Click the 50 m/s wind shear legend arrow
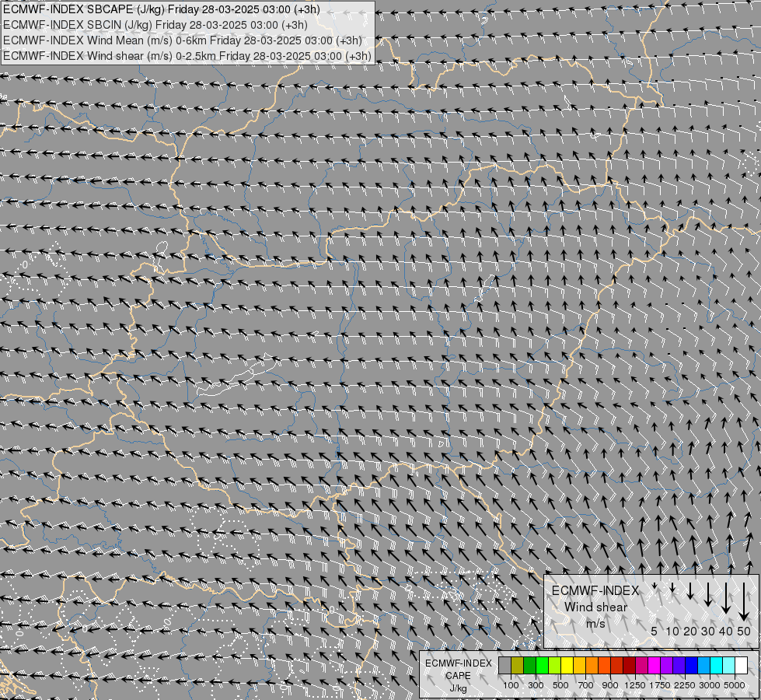Screen dimensions: 761x700 tap(744, 602)
